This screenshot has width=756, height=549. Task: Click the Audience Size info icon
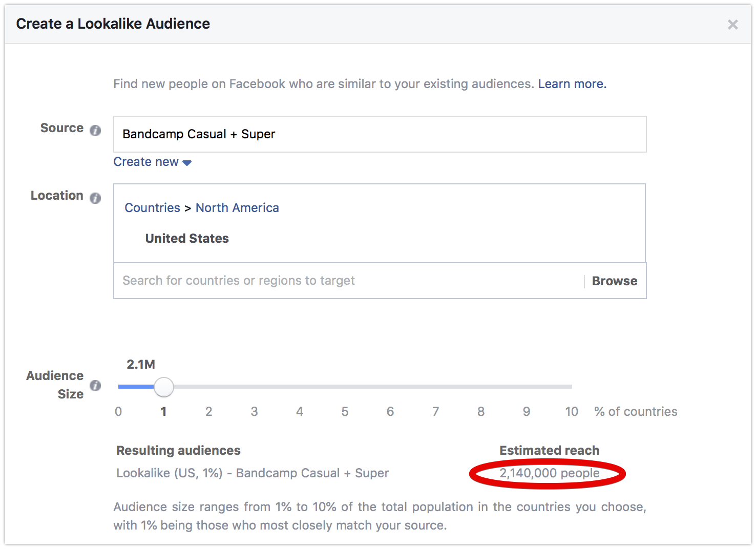pos(95,386)
